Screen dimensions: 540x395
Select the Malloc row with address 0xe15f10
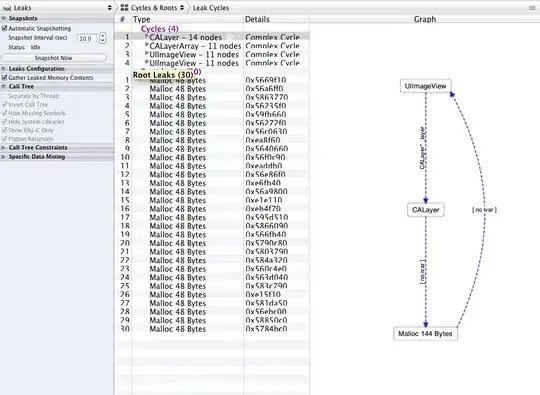click(x=212, y=294)
